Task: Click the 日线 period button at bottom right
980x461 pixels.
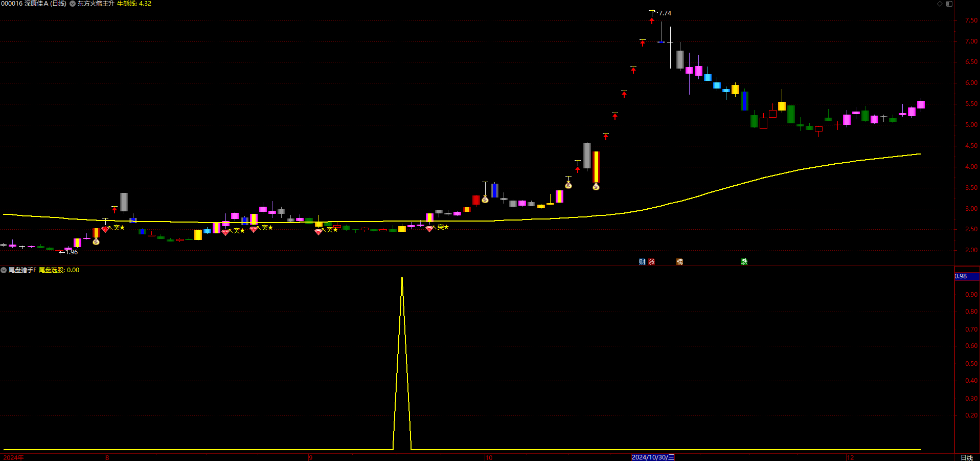Action: (x=966, y=457)
